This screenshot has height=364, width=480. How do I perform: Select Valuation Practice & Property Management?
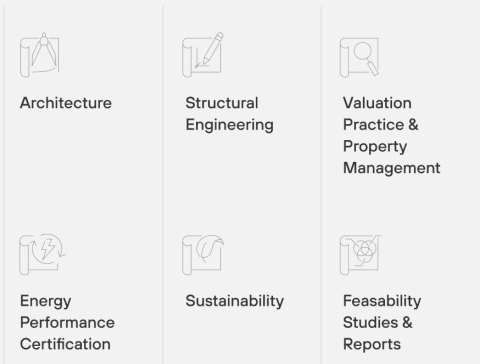coord(392,135)
